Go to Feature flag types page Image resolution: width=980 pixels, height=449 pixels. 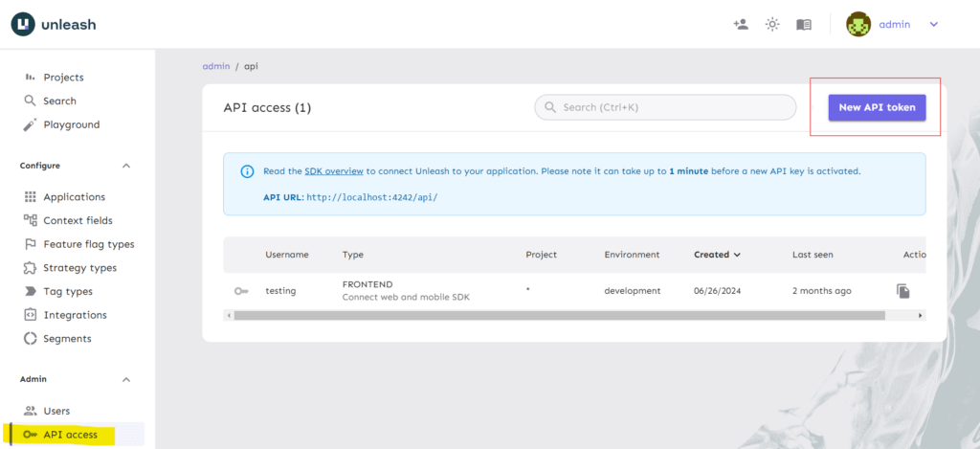tap(88, 244)
